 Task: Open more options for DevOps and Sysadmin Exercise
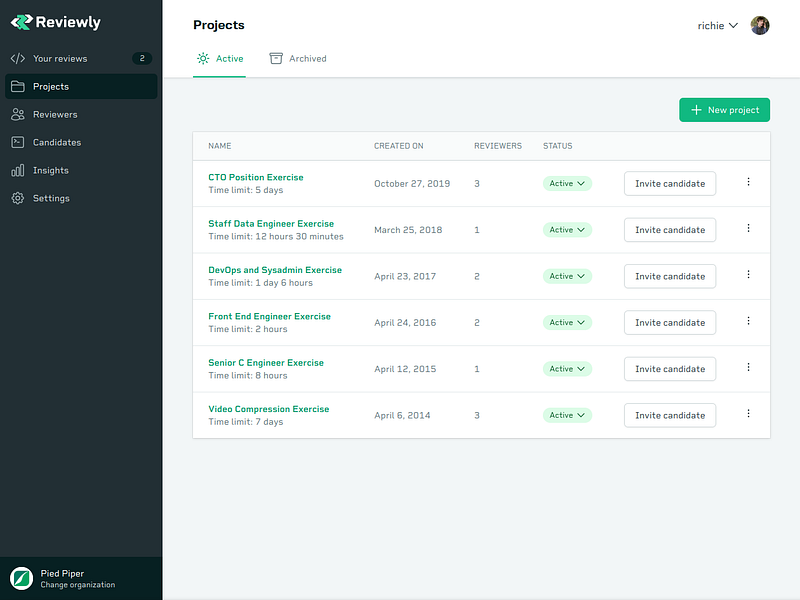click(x=748, y=274)
